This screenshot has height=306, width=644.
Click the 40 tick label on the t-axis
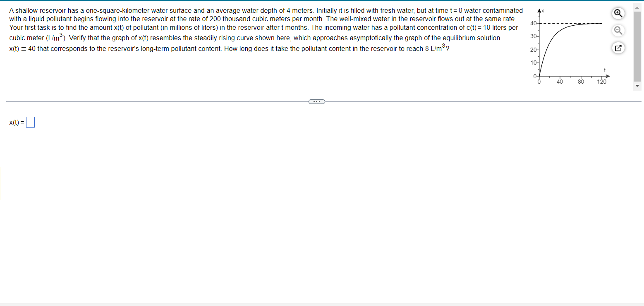[x=560, y=82]
